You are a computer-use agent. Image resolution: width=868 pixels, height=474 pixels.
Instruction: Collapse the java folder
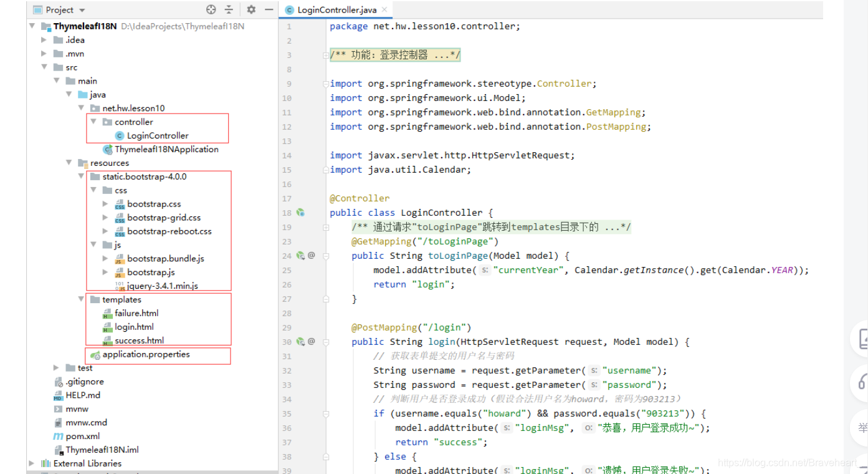coord(69,95)
